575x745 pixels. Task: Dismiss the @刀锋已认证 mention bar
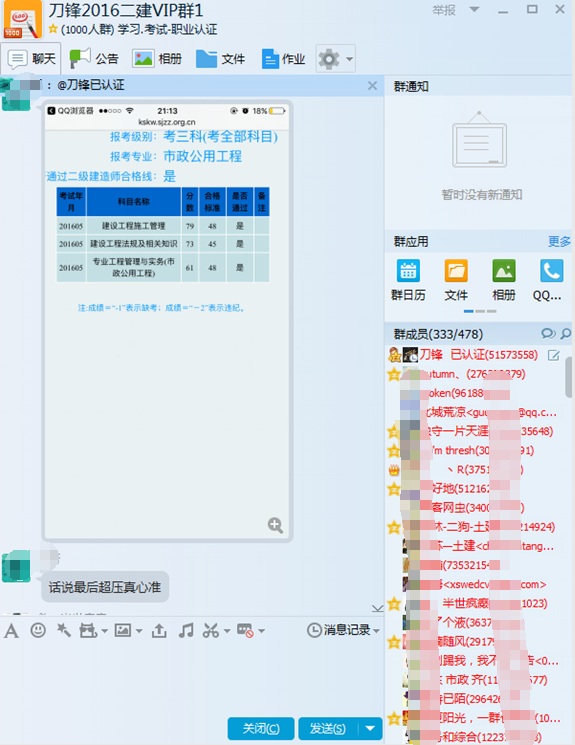tap(372, 86)
